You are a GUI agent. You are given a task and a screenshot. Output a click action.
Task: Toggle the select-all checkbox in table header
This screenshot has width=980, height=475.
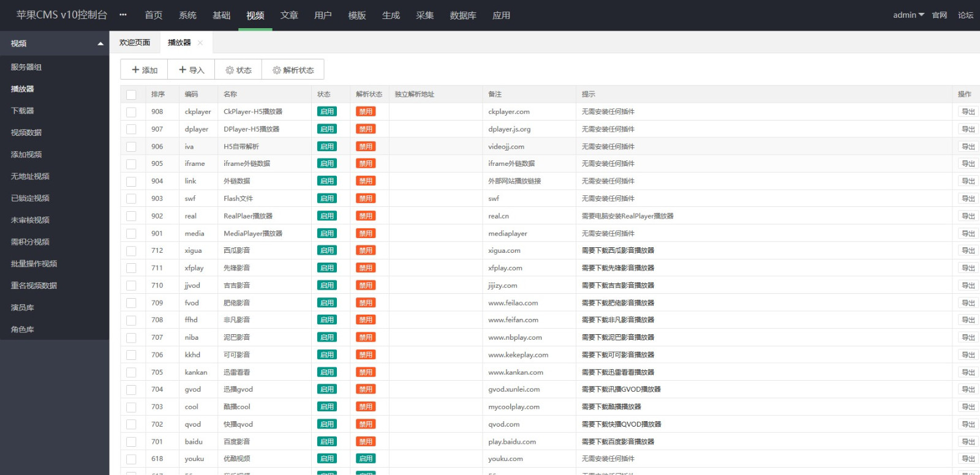tap(131, 94)
